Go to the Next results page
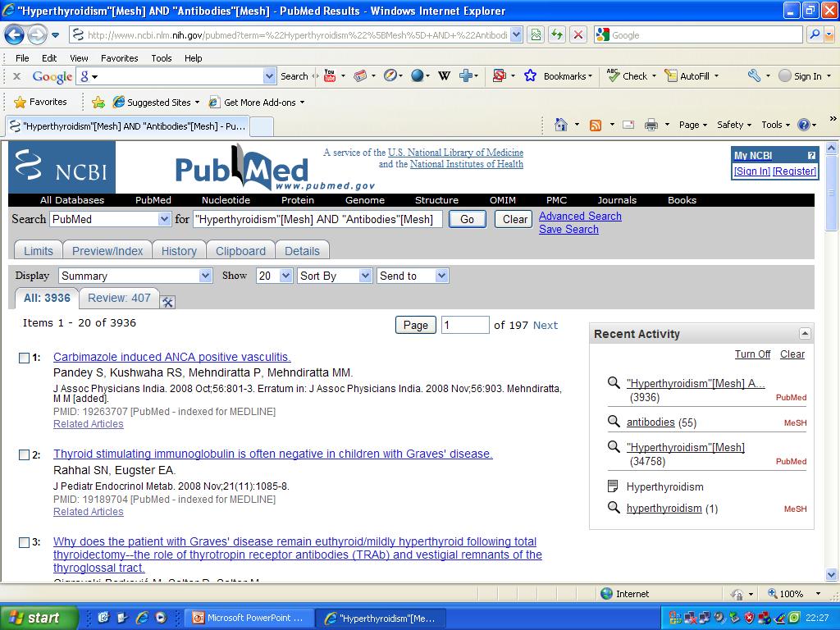The height and width of the screenshot is (630, 840). click(x=546, y=325)
